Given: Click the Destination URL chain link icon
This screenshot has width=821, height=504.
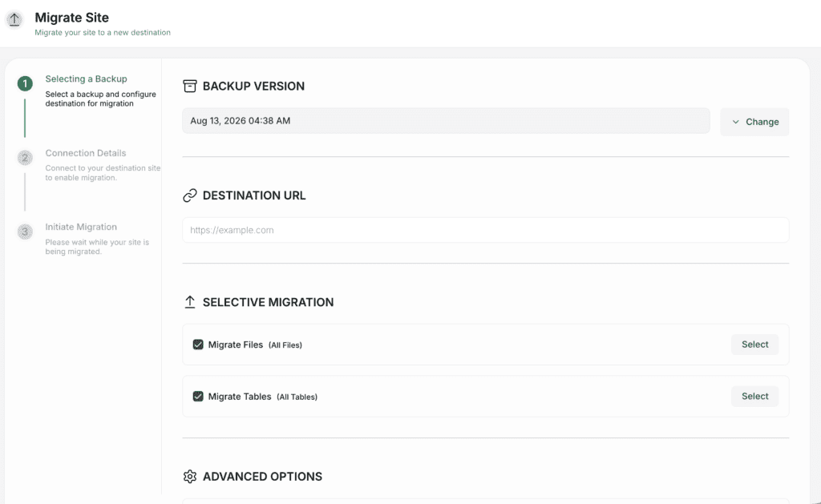Looking at the screenshot, I should coord(189,196).
